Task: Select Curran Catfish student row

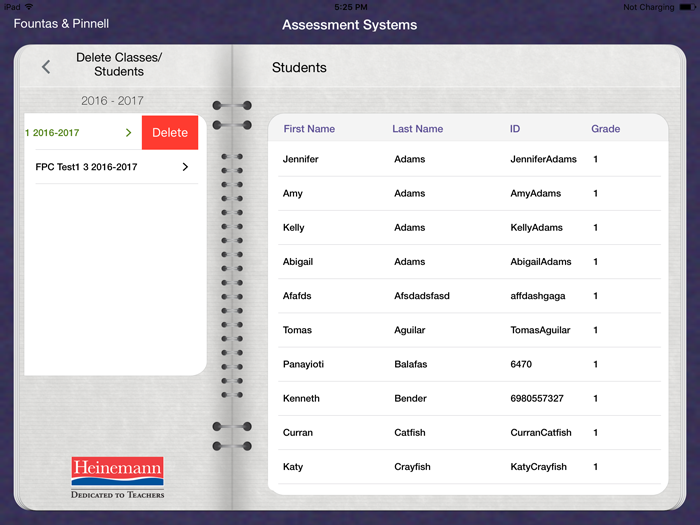Action: (x=466, y=433)
